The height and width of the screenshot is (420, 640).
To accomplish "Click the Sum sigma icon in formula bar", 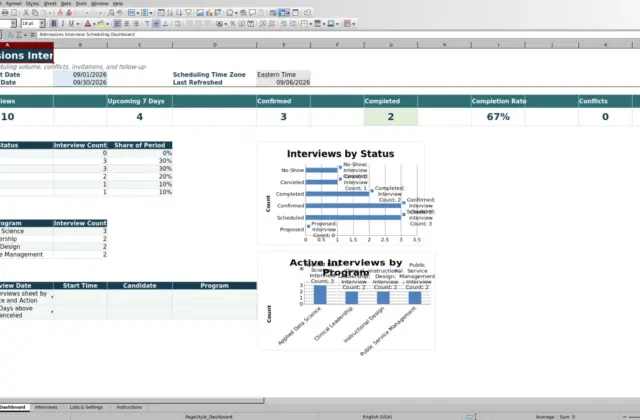I will 19,35.
